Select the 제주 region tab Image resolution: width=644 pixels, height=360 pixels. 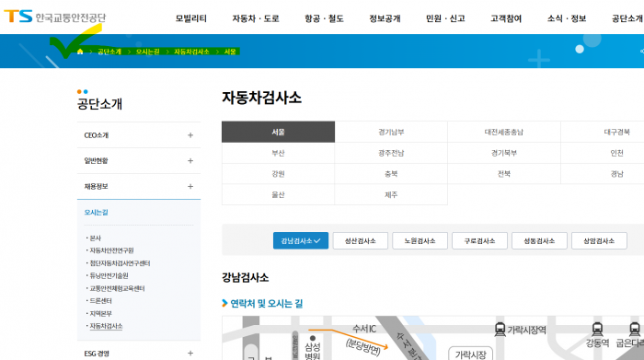coord(391,194)
